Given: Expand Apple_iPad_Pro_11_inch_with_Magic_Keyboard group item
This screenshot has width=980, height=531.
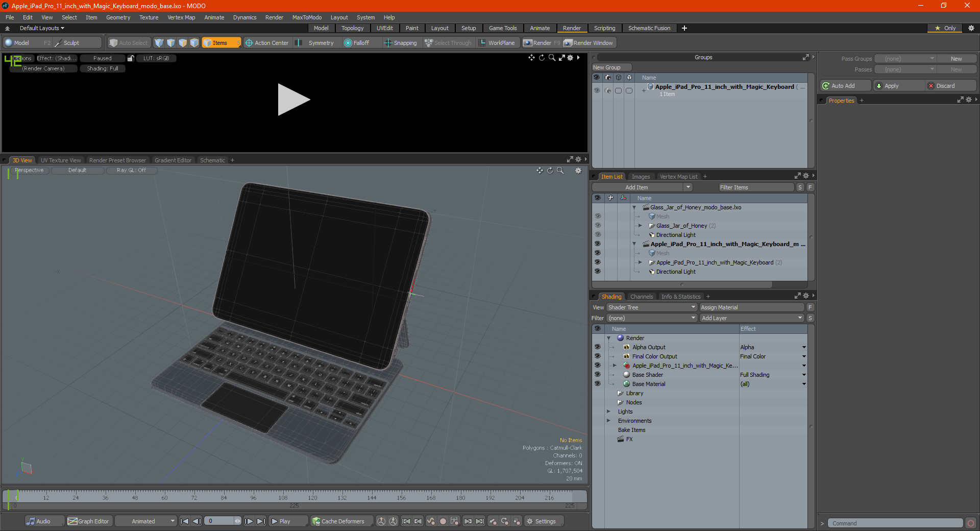Looking at the screenshot, I should (640, 262).
